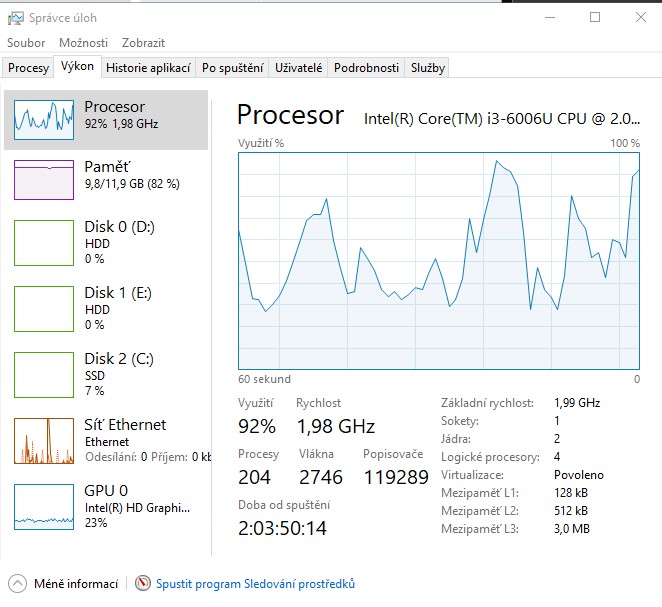Maximize the Správce úloh window

pos(595,17)
